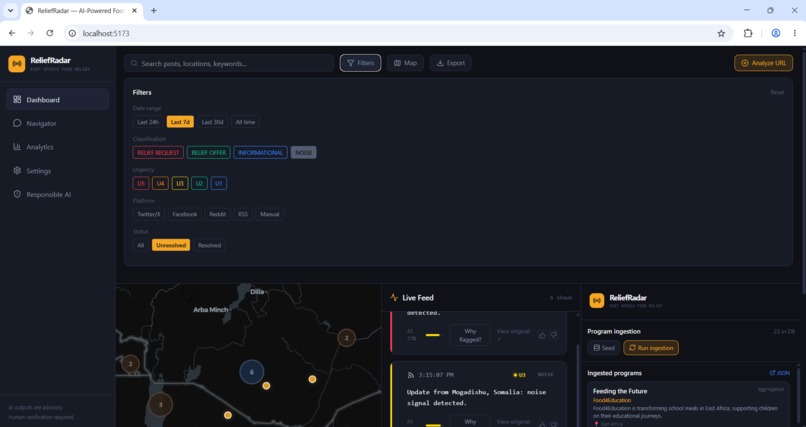Thumbs up the 77% AI post
The width and height of the screenshot is (806, 427).
[x=542, y=335]
